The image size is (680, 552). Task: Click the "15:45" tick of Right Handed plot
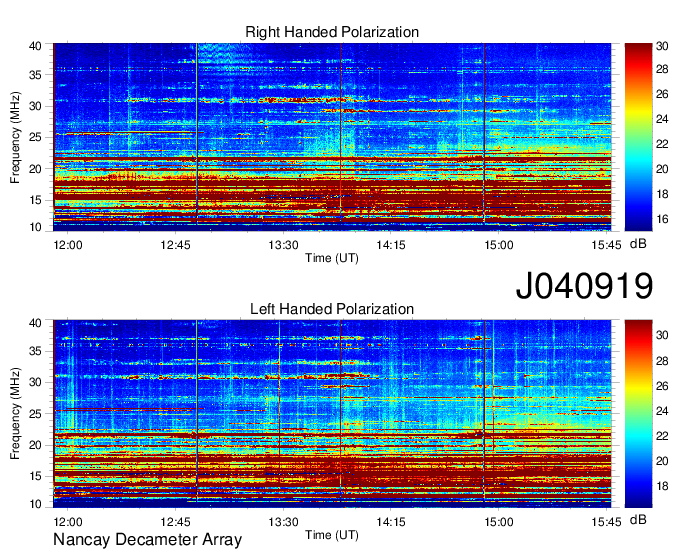(606, 245)
